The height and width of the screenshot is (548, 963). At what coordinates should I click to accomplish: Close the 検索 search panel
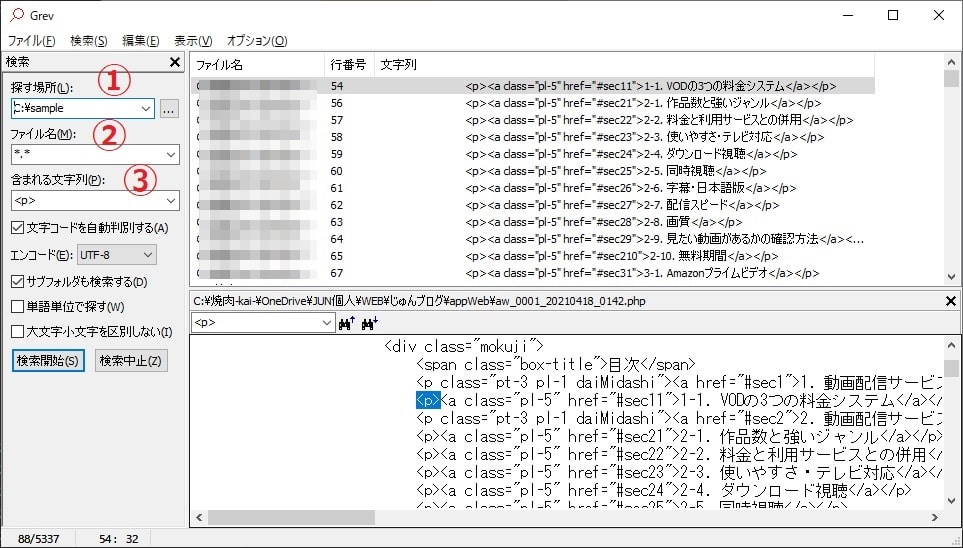(175, 62)
